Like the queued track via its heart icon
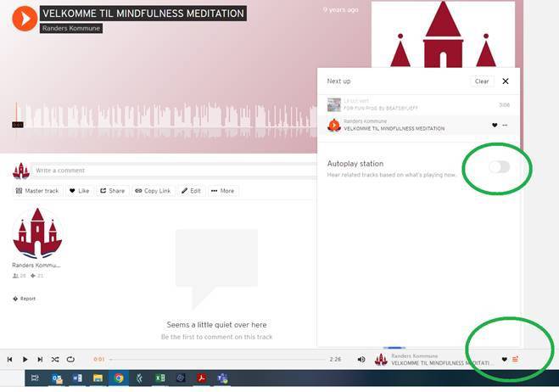 pyautogui.click(x=495, y=125)
